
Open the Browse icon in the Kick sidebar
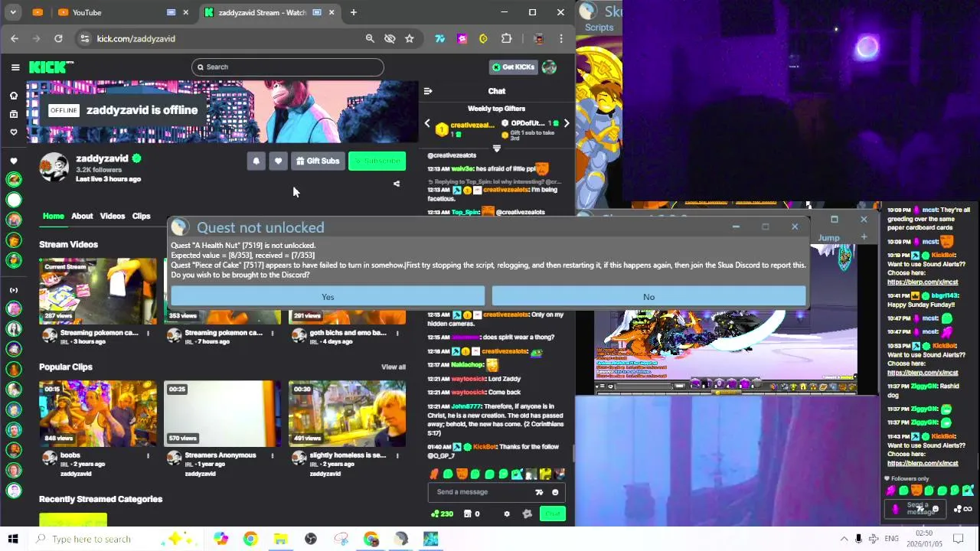(x=13, y=114)
